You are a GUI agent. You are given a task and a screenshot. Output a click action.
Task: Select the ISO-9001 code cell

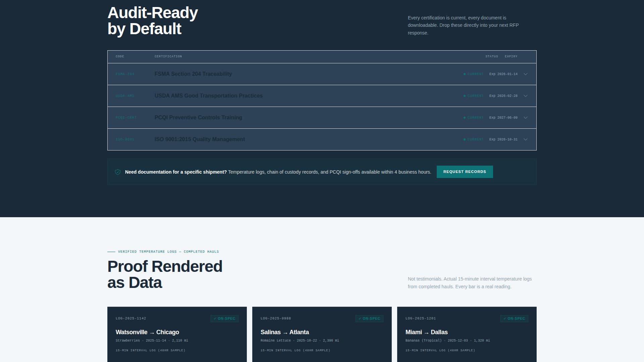pyautogui.click(x=125, y=139)
